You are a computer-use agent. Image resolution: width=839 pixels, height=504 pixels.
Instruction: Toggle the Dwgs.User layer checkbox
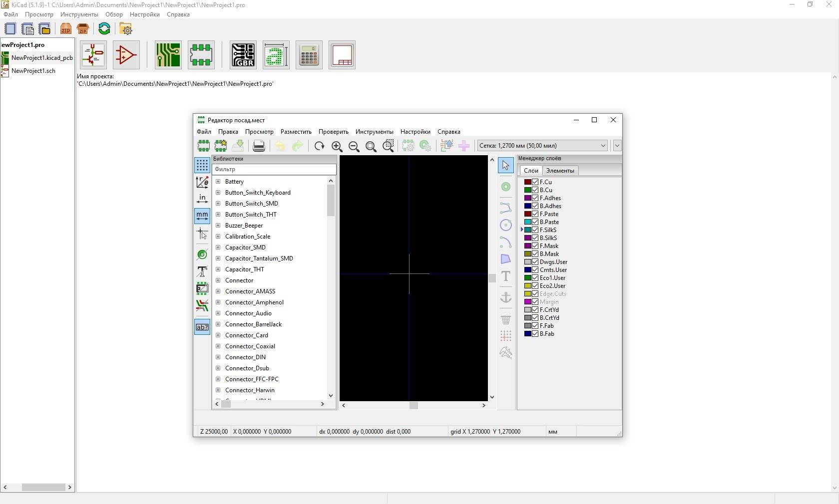[x=535, y=262]
